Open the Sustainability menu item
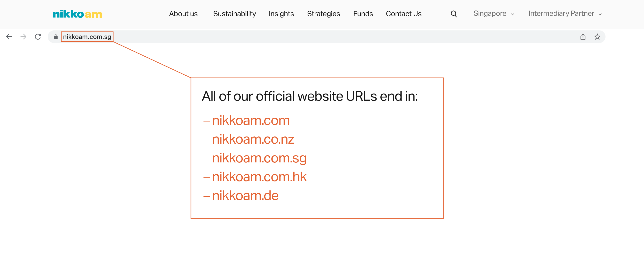Image resolution: width=644 pixels, height=264 pixels. tap(234, 14)
